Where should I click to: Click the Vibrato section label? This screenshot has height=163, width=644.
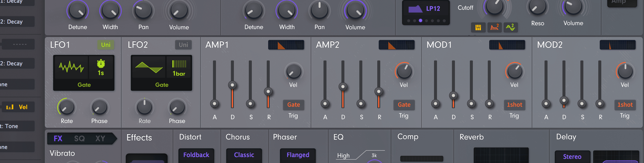tap(62, 153)
